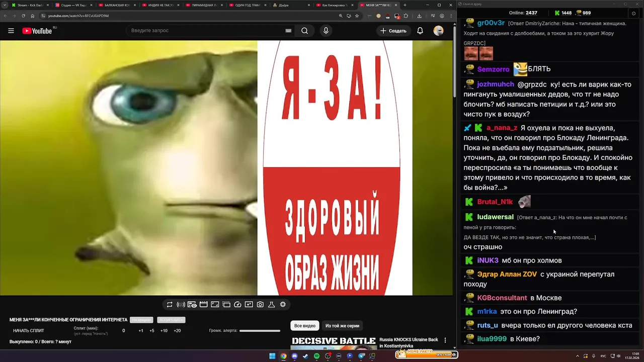Click username jozhmuhch in chat
The image size is (644, 362).
pyautogui.click(x=496, y=84)
